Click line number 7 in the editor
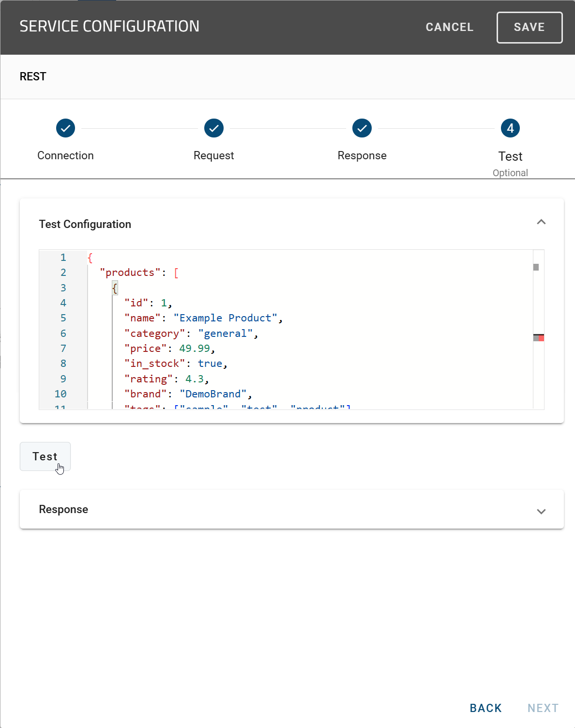Viewport: 575px width, 728px height. pos(63,348)
